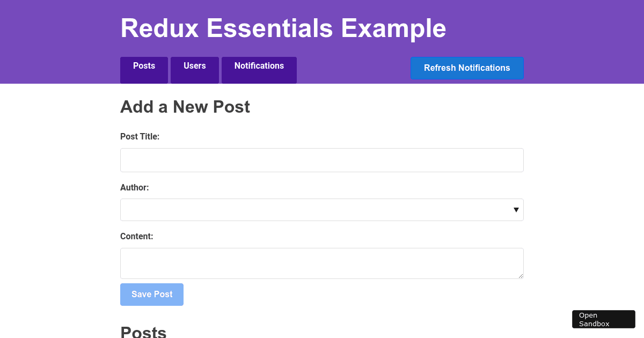This screenshot has height=338, width=644.
Task: Click the Post Title label
Action: coord(140,137)
